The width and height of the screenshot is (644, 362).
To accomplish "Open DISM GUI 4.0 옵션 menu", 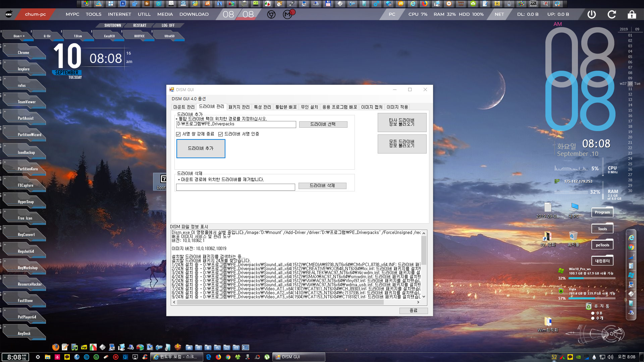I will click(189, 99).
